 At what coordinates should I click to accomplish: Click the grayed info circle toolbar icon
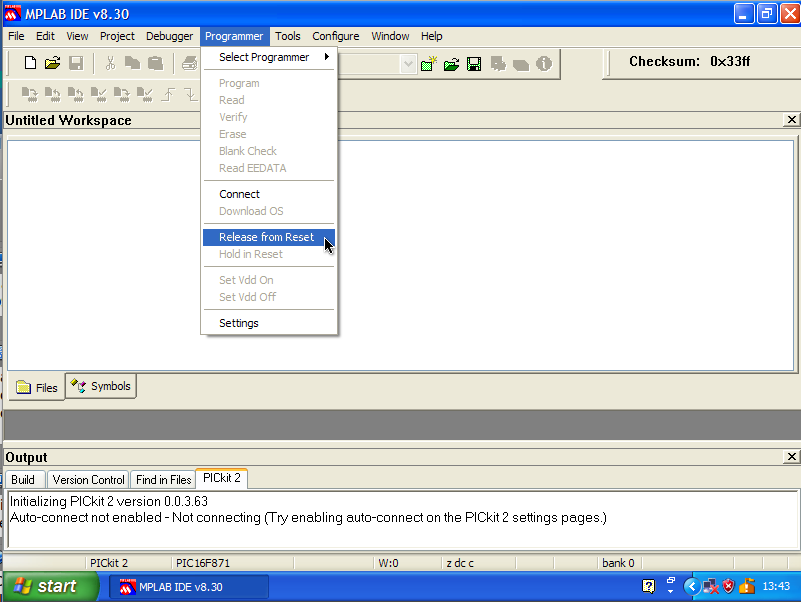[x=544, y=64]
